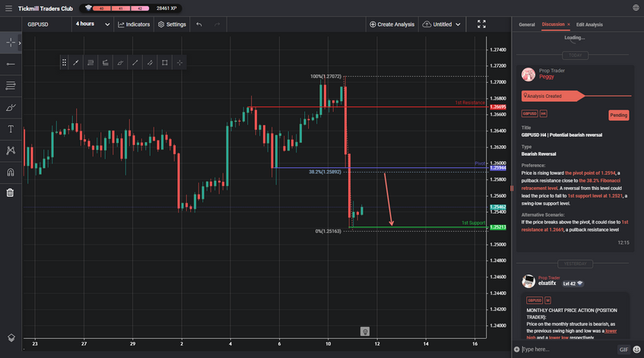644x358 pixels.
Task: Switch to the Discussion tab
Action: [553, 24]
